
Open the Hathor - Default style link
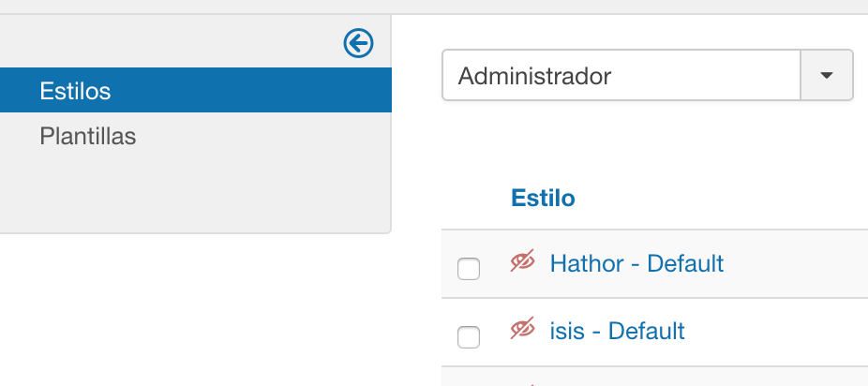[x=636, y=263]
